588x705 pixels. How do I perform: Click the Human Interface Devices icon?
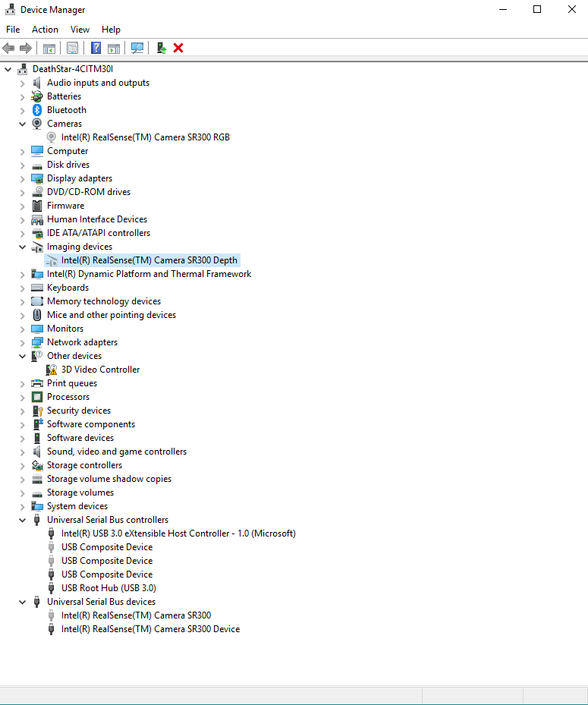click(37, 219)
